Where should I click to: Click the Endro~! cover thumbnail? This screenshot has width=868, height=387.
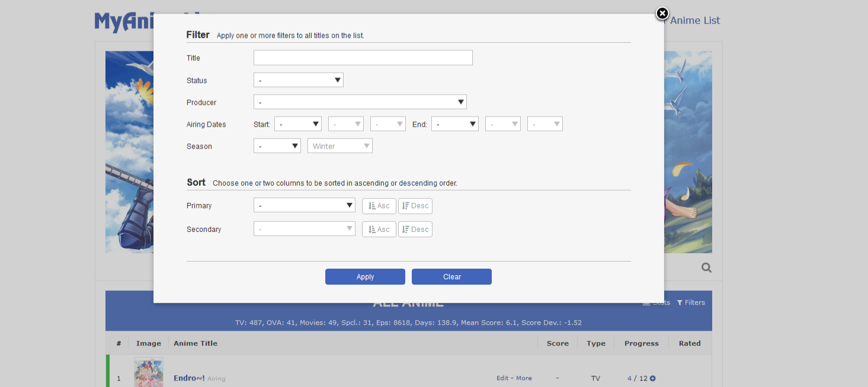coord(148,373)
